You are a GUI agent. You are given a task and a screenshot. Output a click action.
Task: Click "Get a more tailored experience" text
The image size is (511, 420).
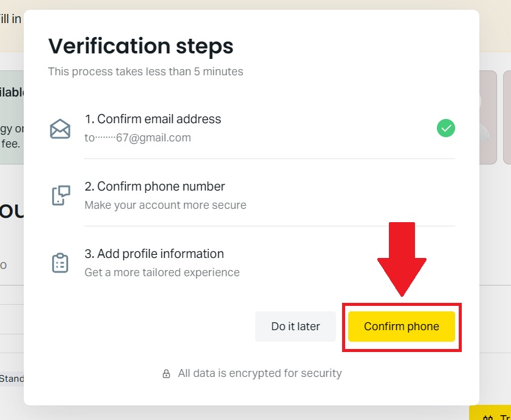point(162,273)
